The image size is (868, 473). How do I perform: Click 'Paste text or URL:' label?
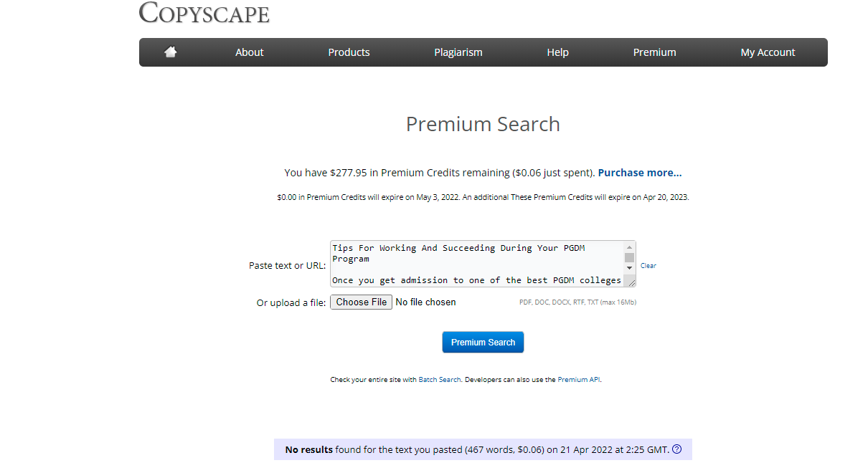click(288, 265)
